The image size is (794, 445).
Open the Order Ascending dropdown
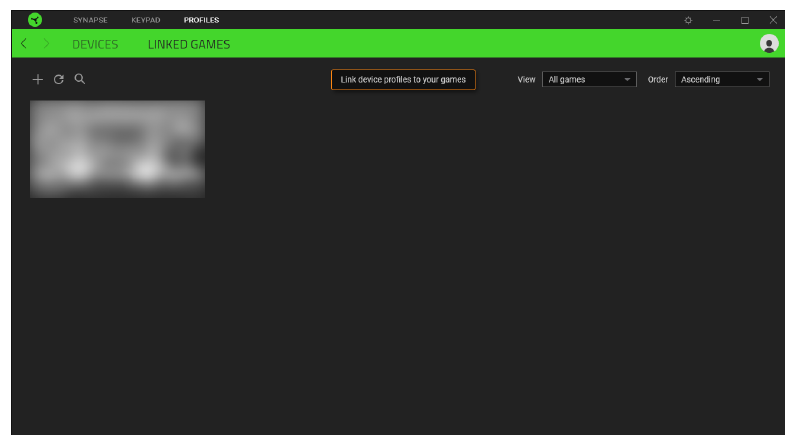pyautogui.click(x=722, y=79)
